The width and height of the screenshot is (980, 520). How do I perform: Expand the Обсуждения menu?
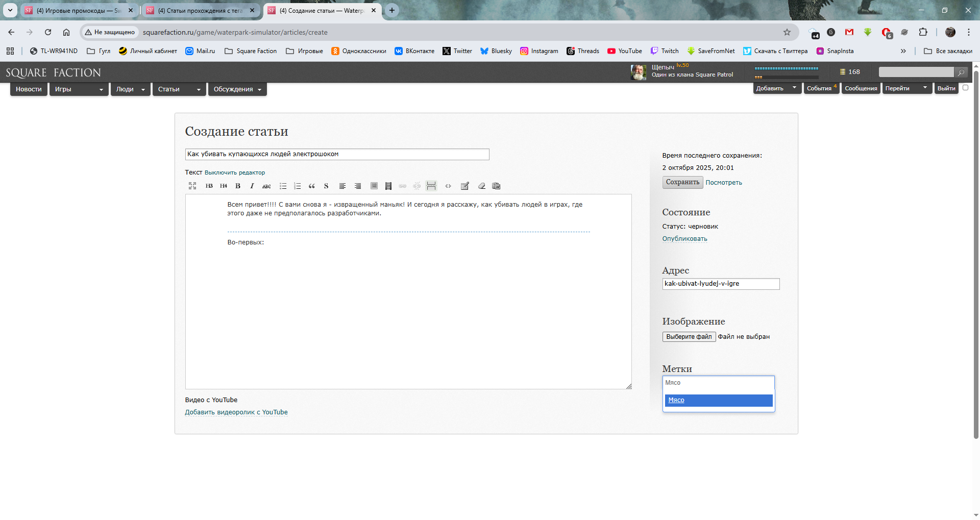click(237, 89)
